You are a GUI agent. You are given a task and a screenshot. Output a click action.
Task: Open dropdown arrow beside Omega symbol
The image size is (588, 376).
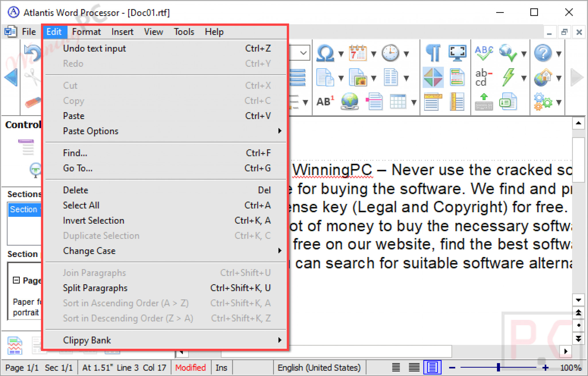(x=341, y=54)
